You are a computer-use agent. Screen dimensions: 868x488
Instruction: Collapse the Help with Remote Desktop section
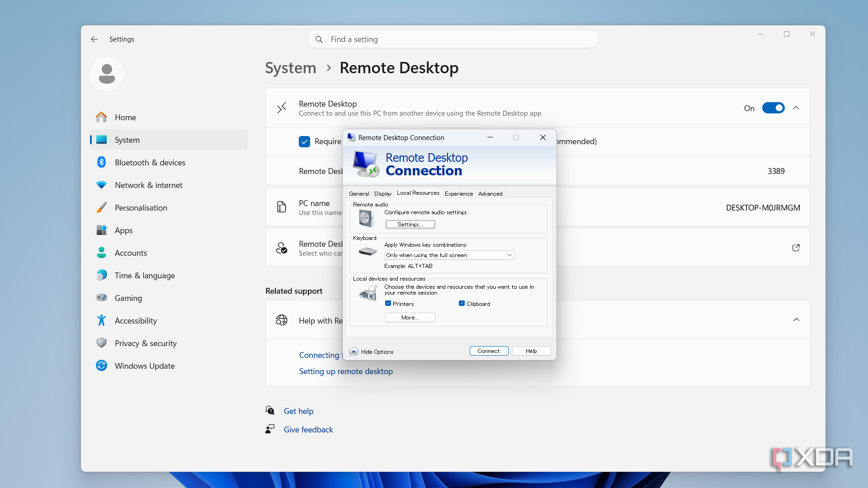point(796,320)
